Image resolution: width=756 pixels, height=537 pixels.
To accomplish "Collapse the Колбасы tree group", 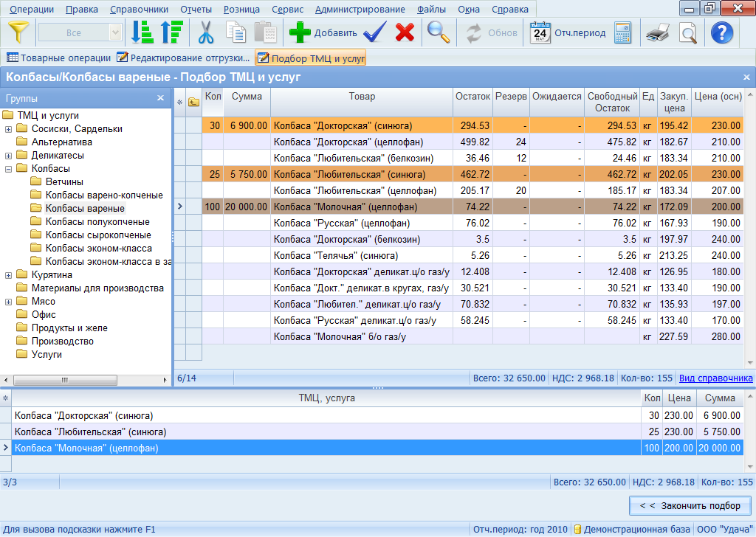I will pyautogui.click(x=8, y=169).
